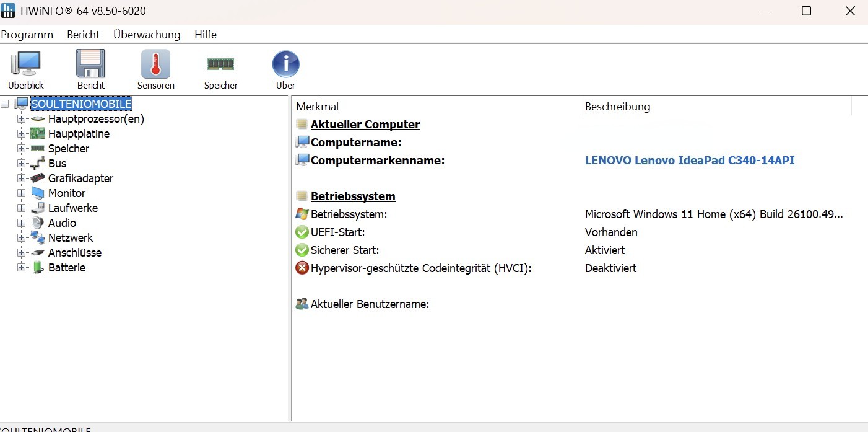Click the Microsoft Windows 11 Home value
The image size is (868, 432).
714,214
